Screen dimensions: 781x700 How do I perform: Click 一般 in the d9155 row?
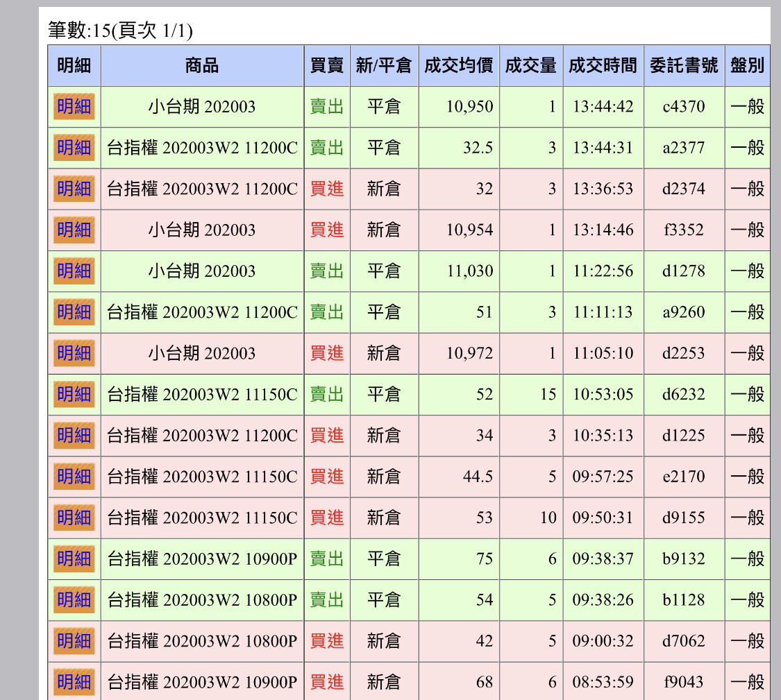748,518
